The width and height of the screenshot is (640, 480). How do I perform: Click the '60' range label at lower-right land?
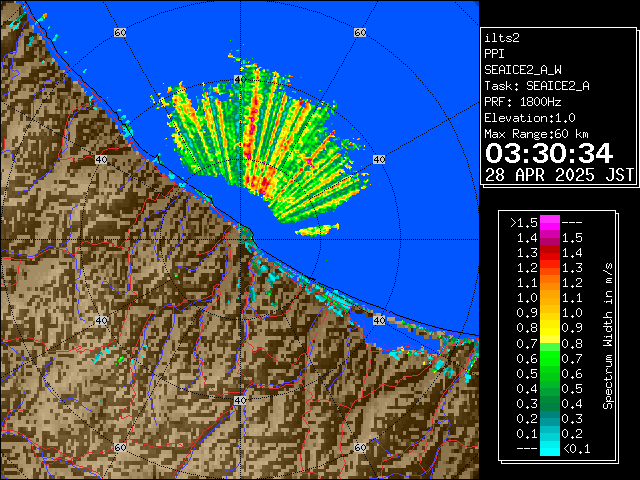click(360, 447)
